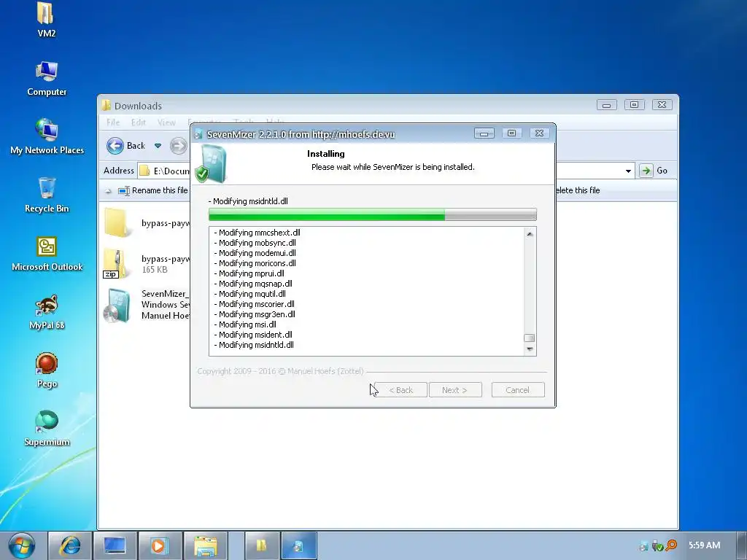The width and height of the screenshot is (747, 560).
Task: Open Internet Explorer from taskbar
Action: pos(70,545)
